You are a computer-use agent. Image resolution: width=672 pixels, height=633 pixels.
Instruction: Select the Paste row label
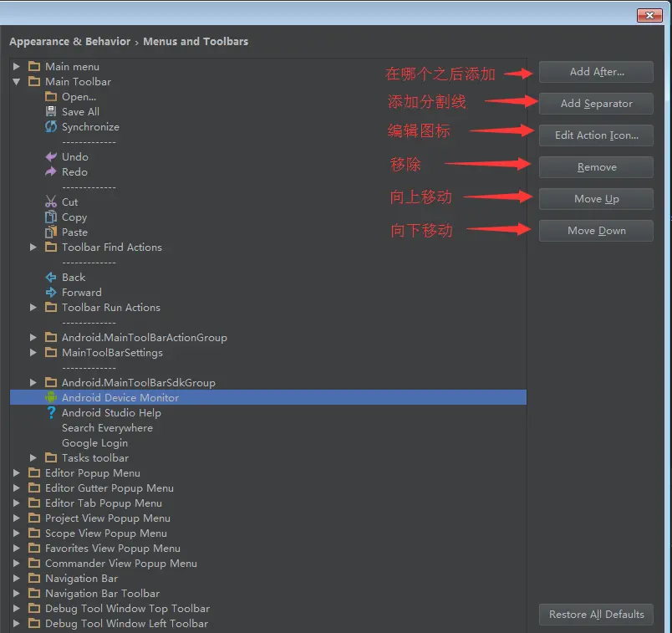point(74,232)
